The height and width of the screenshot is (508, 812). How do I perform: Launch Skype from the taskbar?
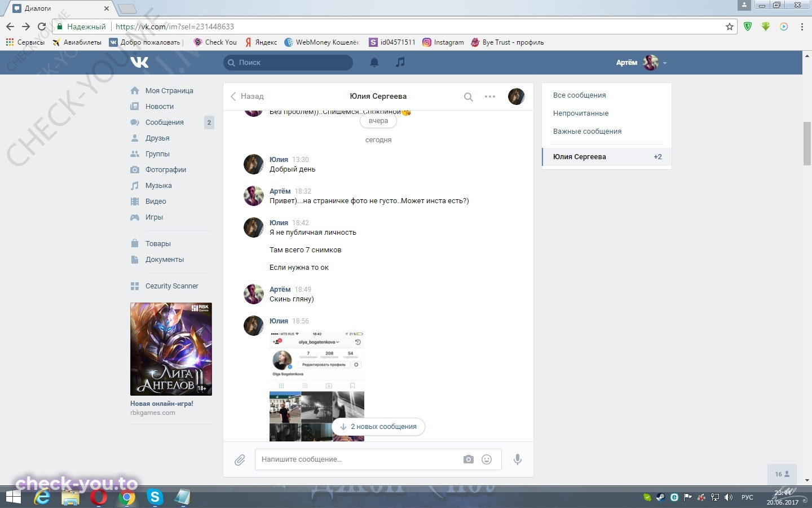click(155, 497)
